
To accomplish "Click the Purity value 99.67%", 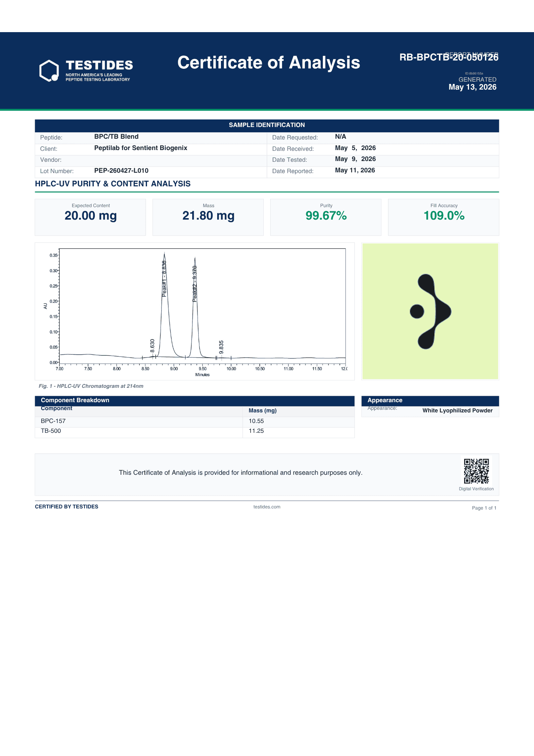I will (326, 216).
